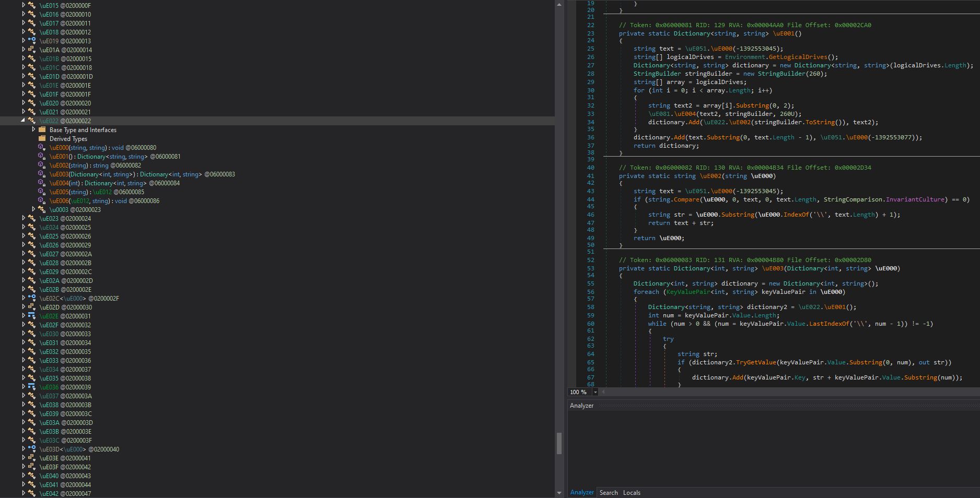The image size is (980, 498).
Task: Expand the \uE03A @0200003D node
Action: point(23,422)
